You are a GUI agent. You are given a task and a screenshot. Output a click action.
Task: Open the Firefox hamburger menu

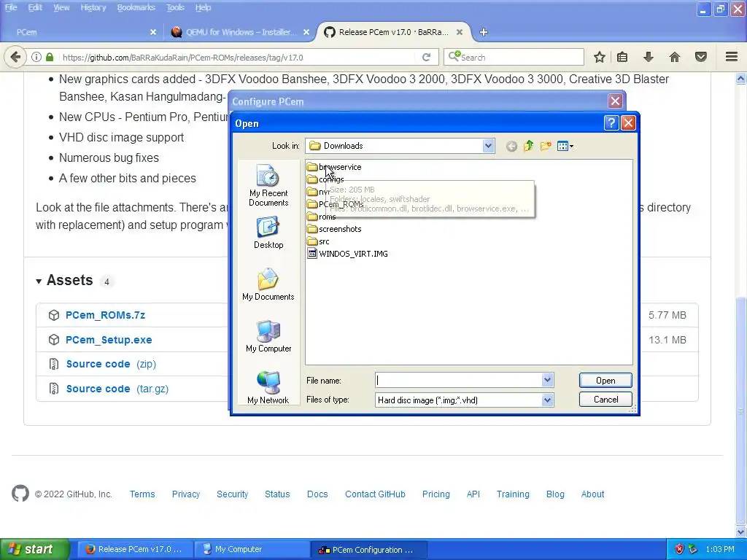pos(732,57)
